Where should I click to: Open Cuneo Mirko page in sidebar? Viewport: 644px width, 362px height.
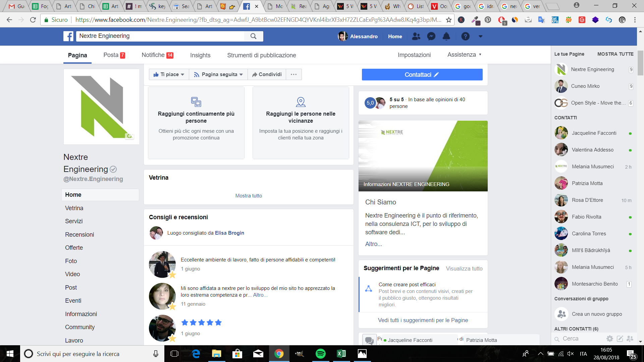pos(593,86)
